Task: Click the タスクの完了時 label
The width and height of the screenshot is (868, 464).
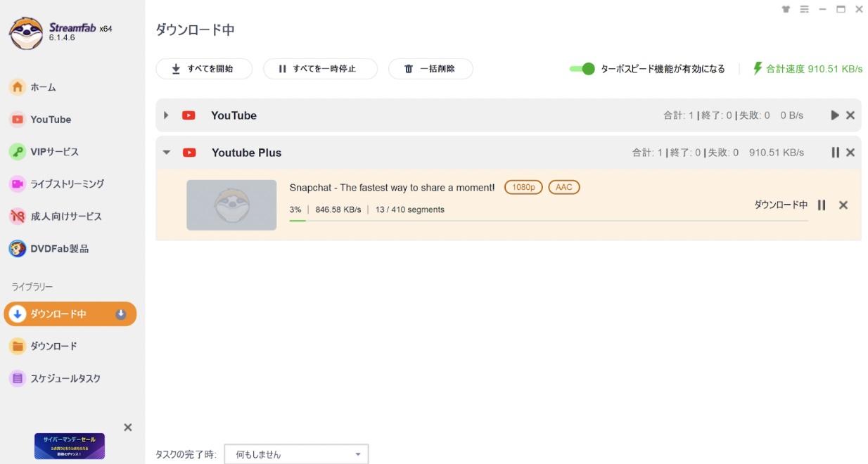Action: tap(186, 455)
